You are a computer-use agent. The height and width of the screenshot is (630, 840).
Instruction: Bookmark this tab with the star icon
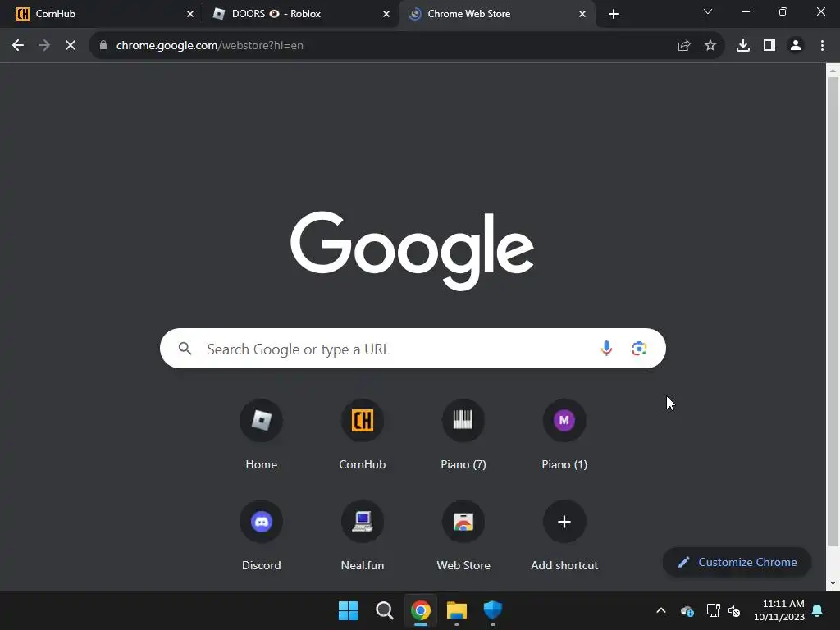710,46
